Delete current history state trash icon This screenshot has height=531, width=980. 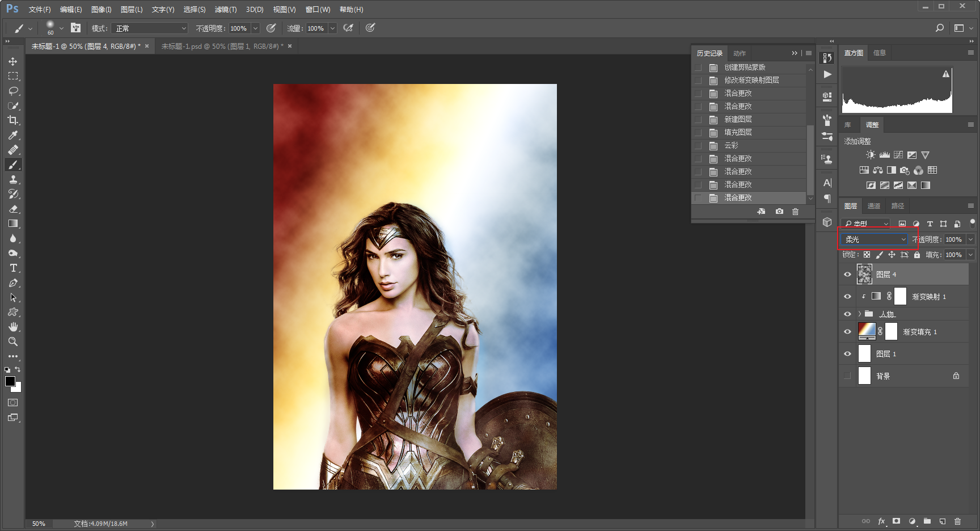[796, 212]
